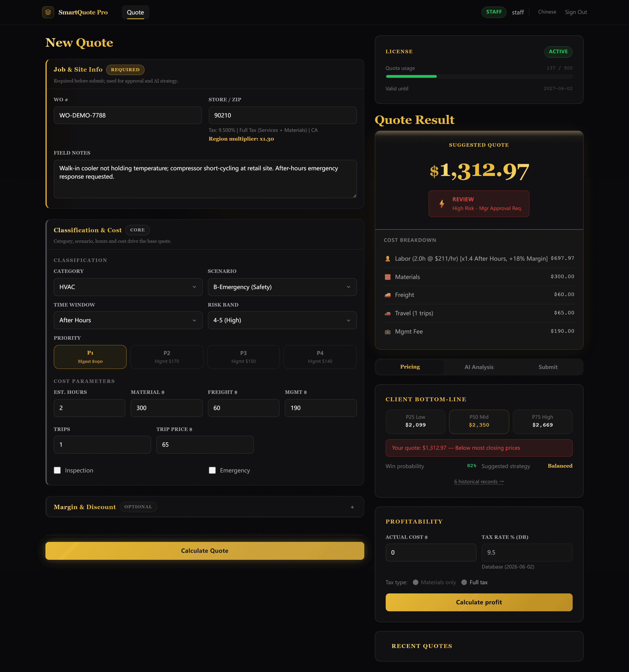Click the Freight $ input field
The height and width of the screenshot is (672, 629).
pyautogui.click(x=244, y=408)
